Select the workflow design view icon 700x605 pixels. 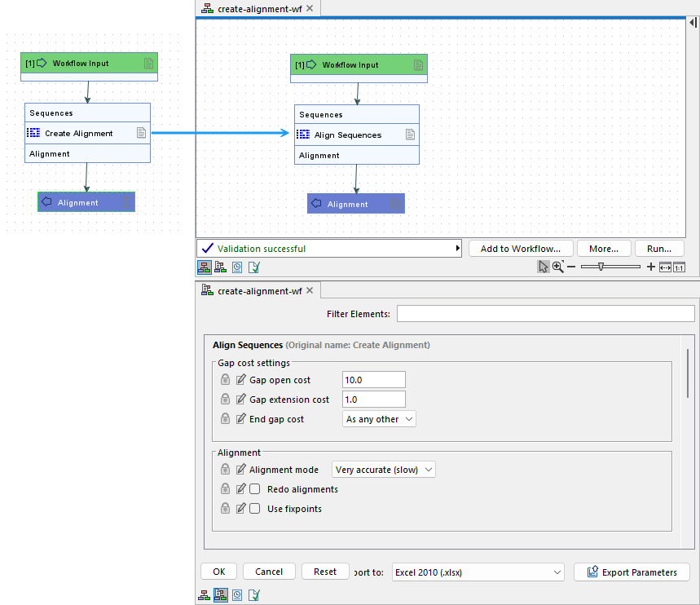pyautogui.click(x=205, y=267)
